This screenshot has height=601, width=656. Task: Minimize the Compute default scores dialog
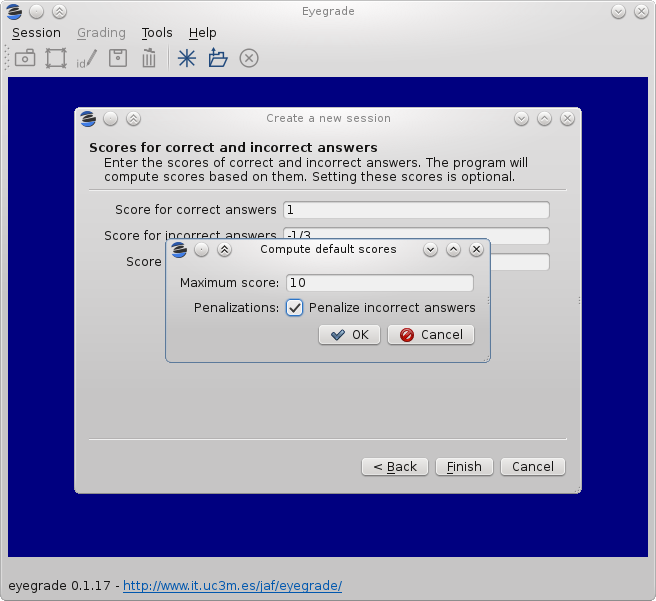430,250
